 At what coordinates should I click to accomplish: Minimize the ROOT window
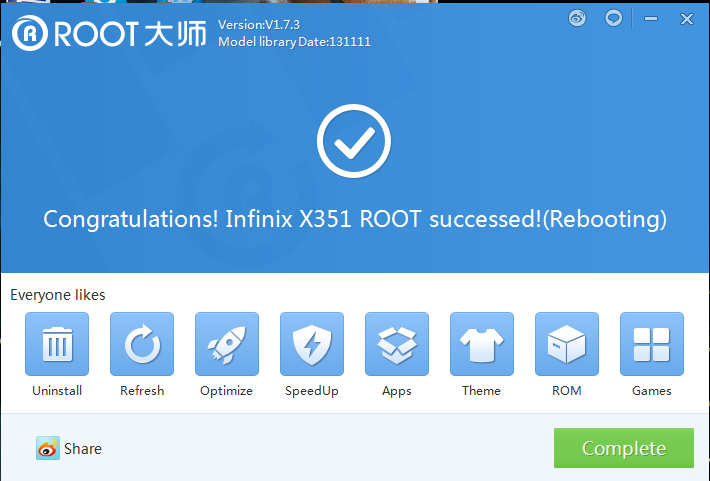(x=651, y=19)
